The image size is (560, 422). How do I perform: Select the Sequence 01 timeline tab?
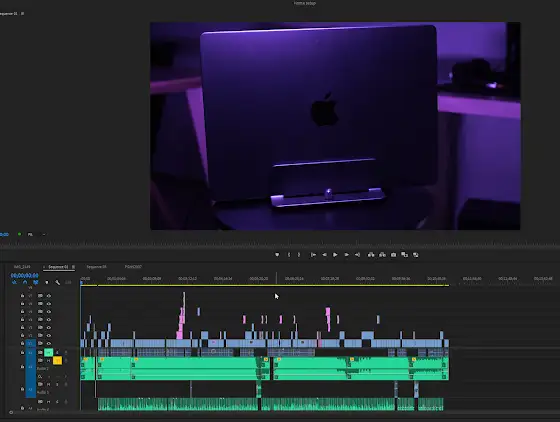(58, 267)
